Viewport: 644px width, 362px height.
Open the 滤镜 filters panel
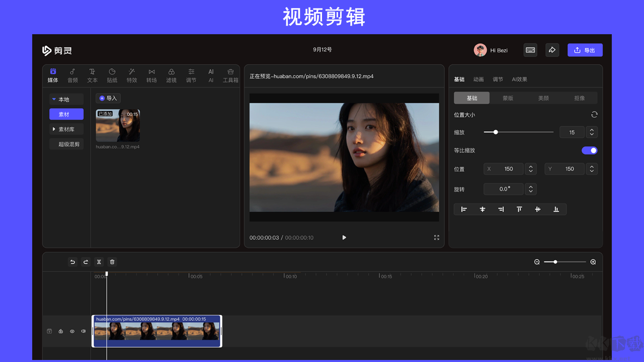(171, 75)
